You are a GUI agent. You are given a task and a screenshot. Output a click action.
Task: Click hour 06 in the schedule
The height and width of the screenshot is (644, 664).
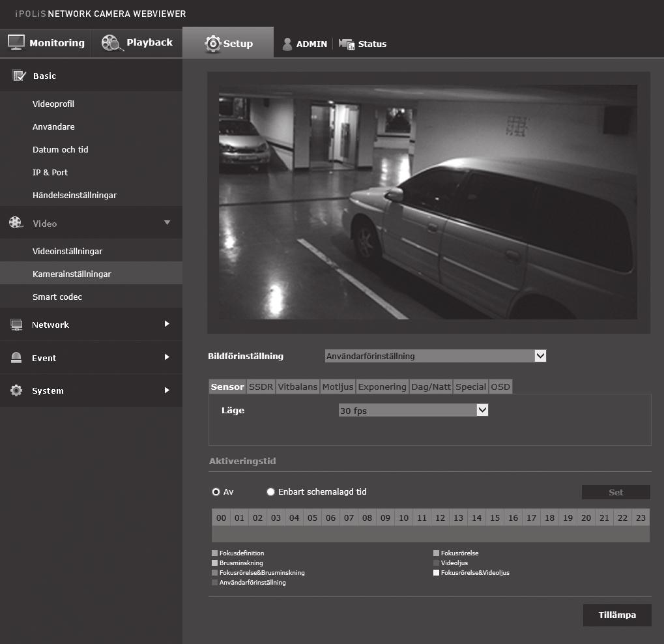pyautogui.click(x=330, y=518)
